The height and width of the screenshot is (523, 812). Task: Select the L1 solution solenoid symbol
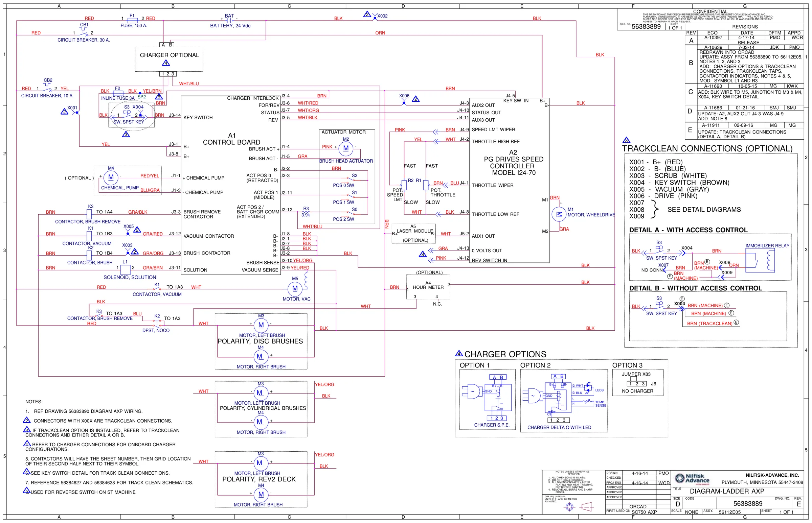tap(126, 270)
